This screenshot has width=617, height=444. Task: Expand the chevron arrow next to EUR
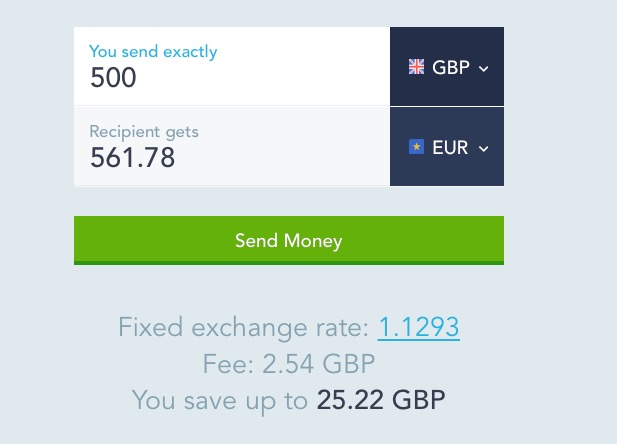pos(484,148)
